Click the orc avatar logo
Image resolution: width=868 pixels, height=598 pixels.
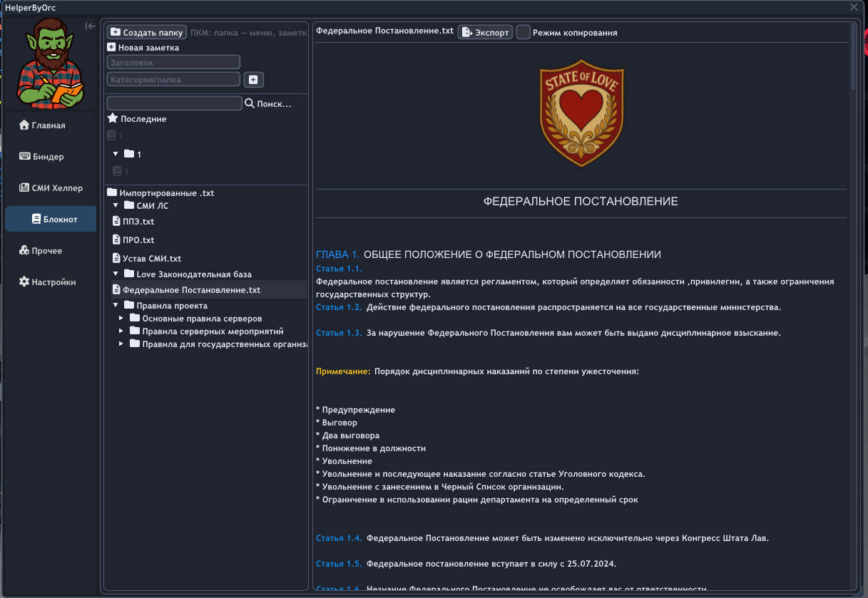click(x=50, y=64)
